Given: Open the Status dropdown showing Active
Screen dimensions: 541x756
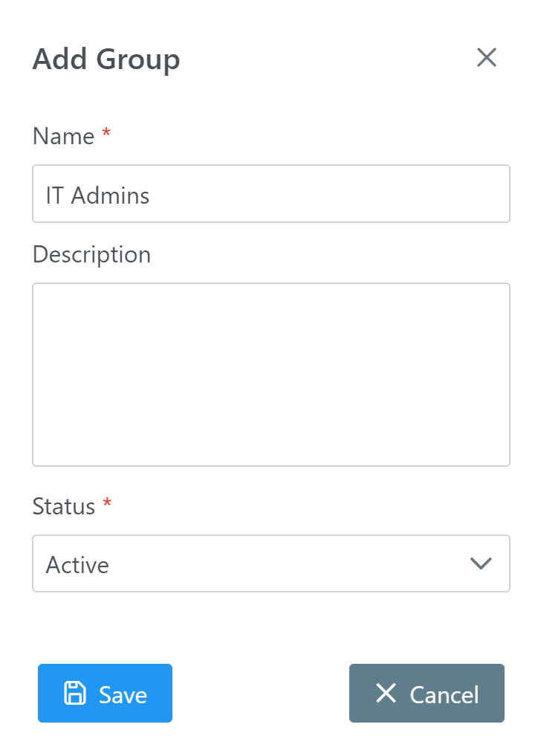Looking at the screenshot, I should [x=271, y=563].
